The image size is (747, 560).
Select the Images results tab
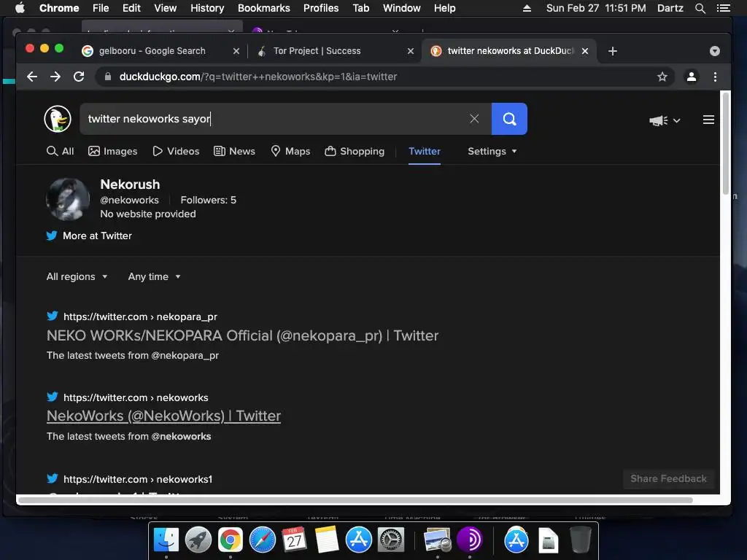[x=113, y=152]
